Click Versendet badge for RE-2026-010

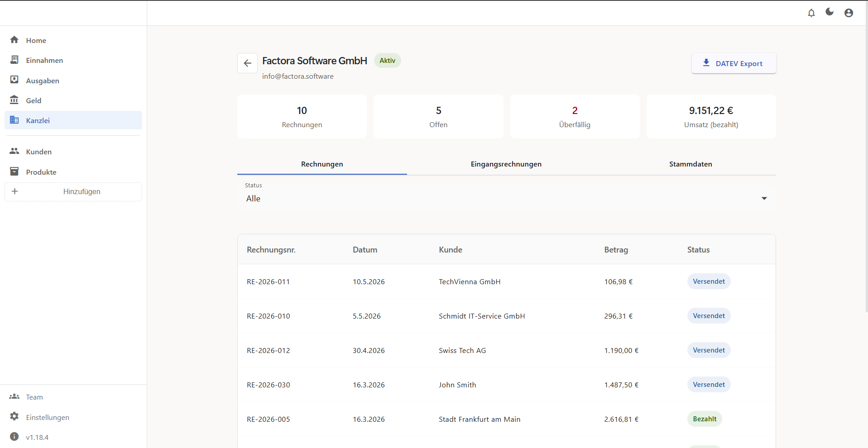(x=709, y=316)
